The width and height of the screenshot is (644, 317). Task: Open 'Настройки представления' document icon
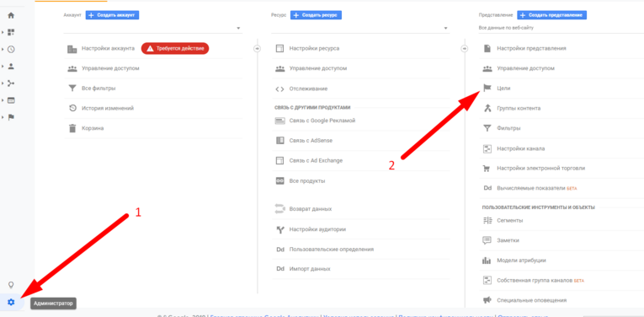[487, 49]
